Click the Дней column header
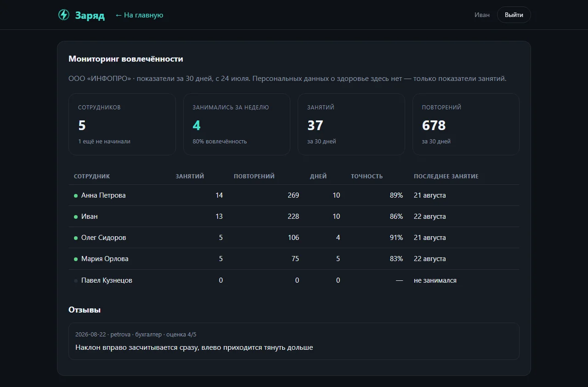Viewport: 588px width, 387px height. 318,176
